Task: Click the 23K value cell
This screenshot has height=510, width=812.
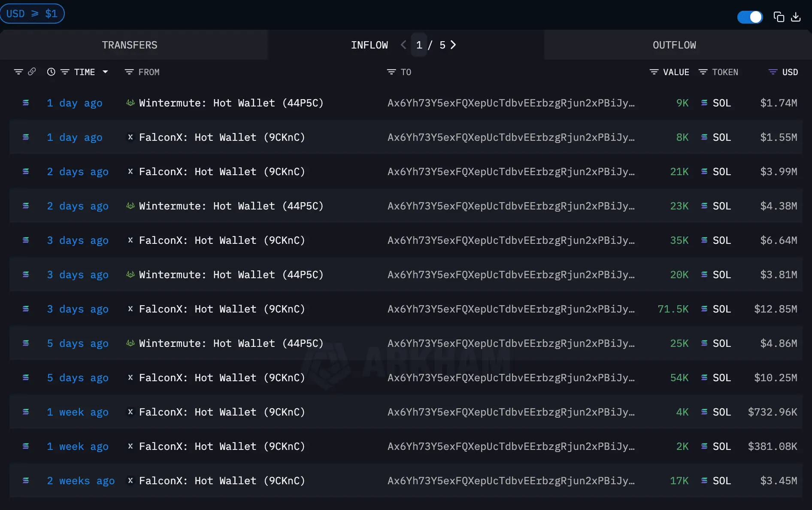Action: [679, 206]
